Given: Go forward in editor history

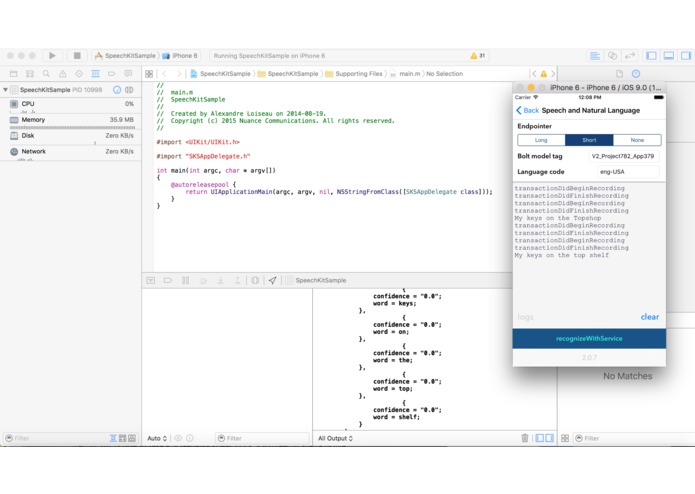Looking at the screenshot, I should [x=179, y=74].
